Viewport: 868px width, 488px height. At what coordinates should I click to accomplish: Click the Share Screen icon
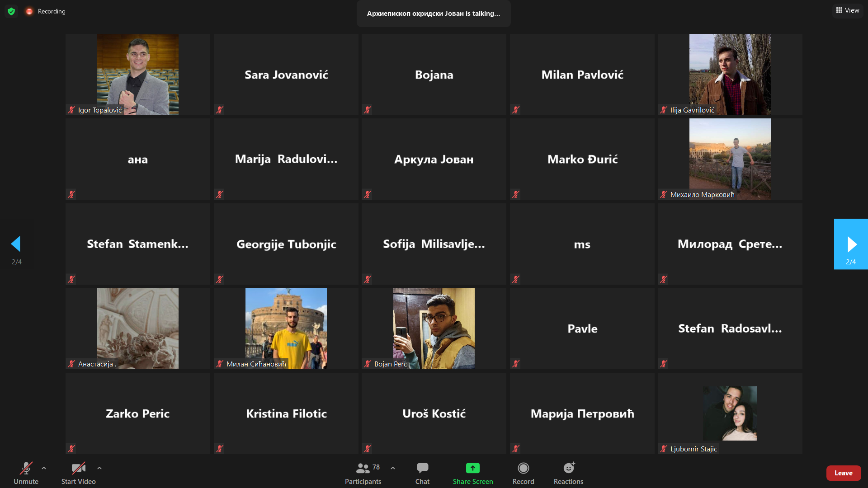[x=472, y=468]
